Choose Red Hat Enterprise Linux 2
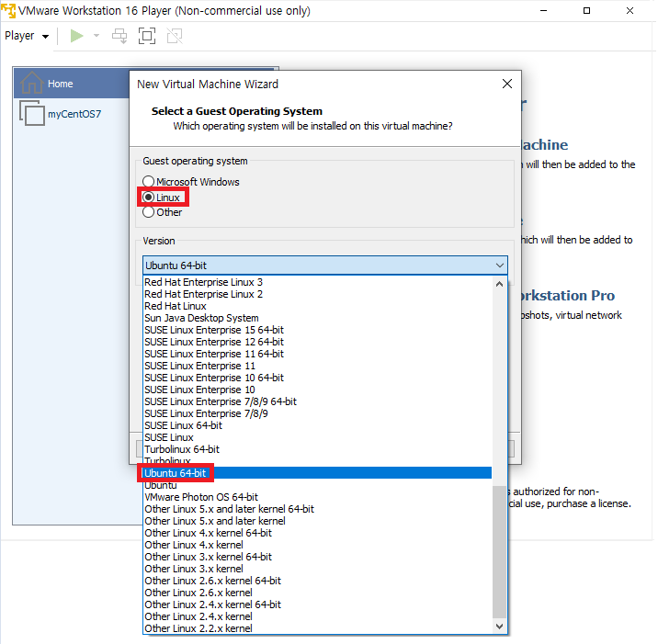 pos(318,294)
